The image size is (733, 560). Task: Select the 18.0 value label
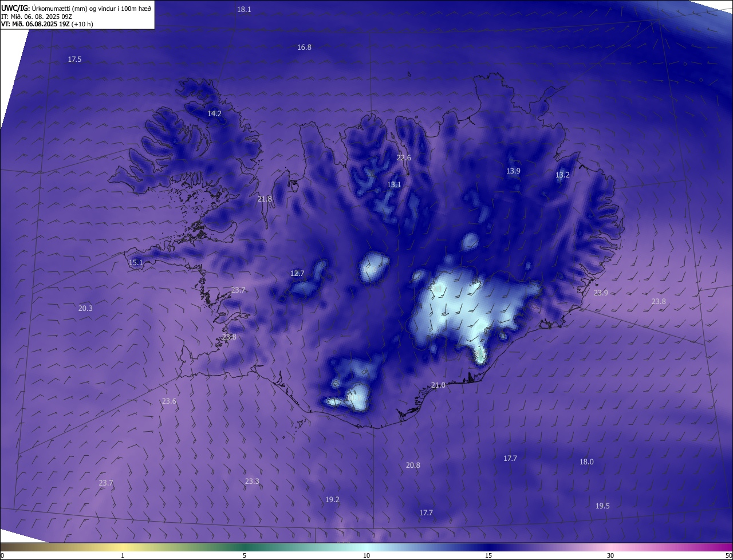tap(586, 462)
